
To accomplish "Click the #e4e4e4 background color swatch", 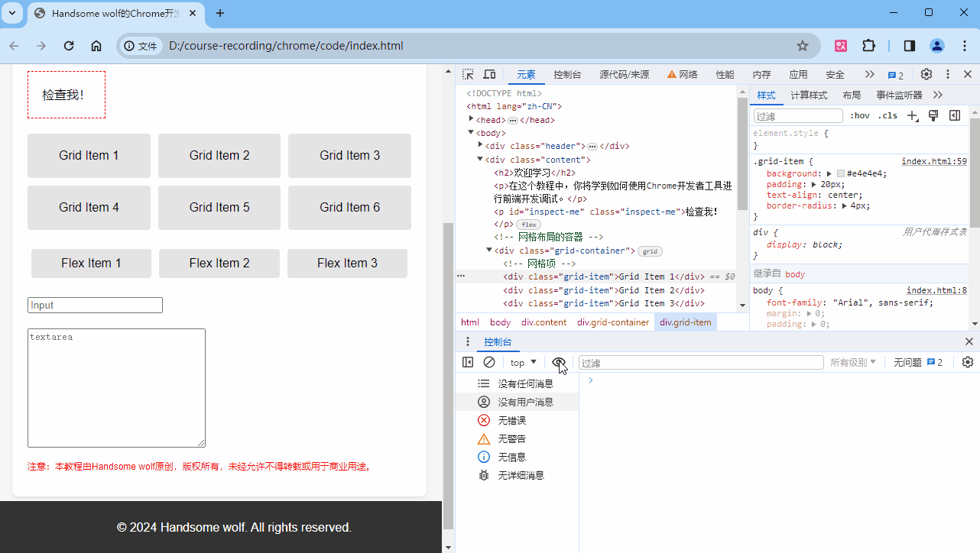I will click(x=841, y=173).
